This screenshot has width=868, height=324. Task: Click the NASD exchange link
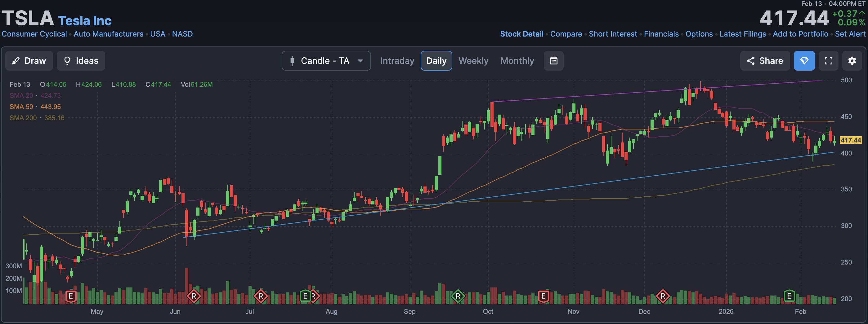pos(182,34)
